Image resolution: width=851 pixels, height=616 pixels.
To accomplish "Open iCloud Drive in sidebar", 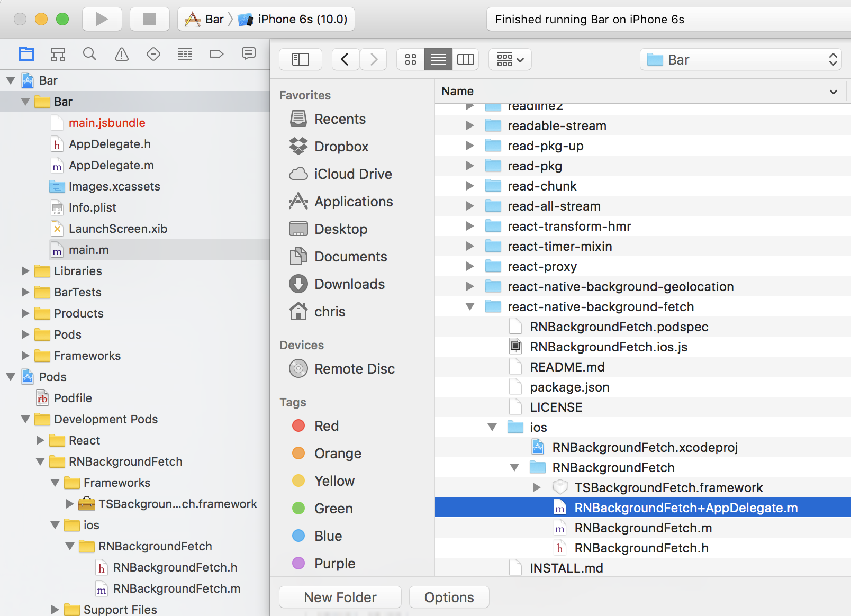I will coord(341,174).
